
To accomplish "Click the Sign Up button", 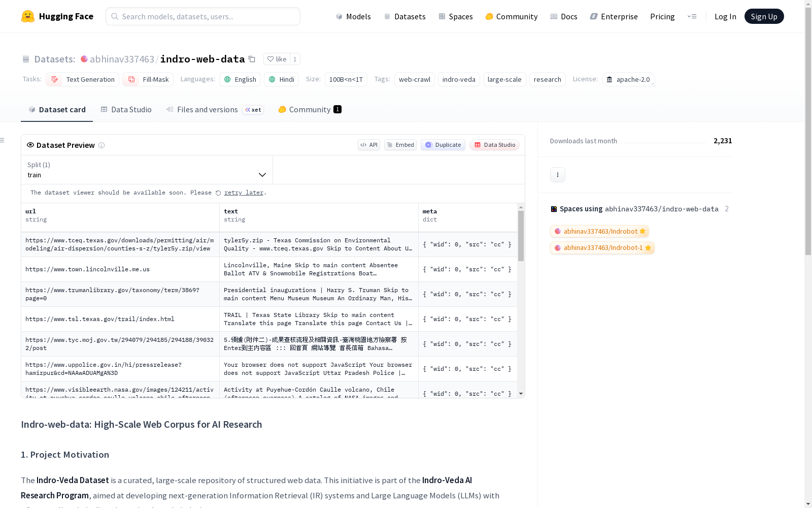I will [764, 16].
